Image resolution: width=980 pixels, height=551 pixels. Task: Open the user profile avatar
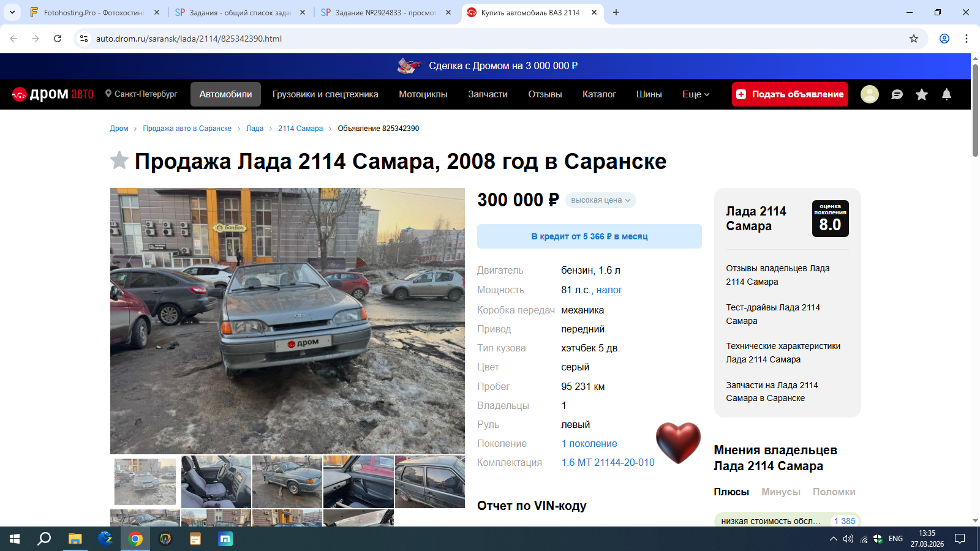[x=870, y=94]
